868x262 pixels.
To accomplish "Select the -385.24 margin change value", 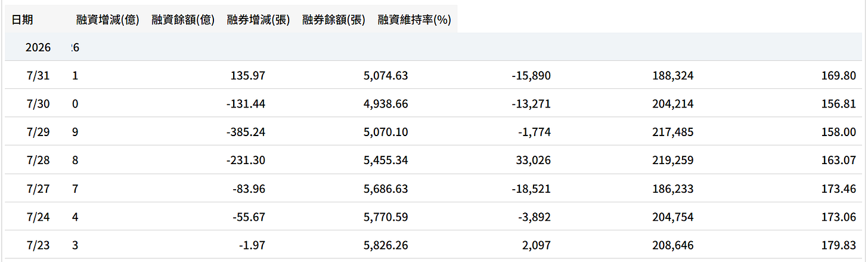I will pos(246,132).
